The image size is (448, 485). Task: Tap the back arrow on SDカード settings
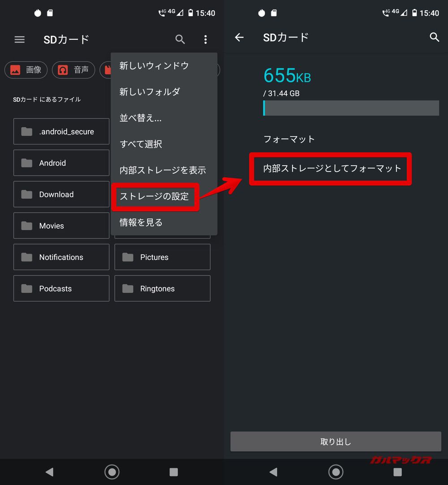pyautogui.click(x=239, y=38)
